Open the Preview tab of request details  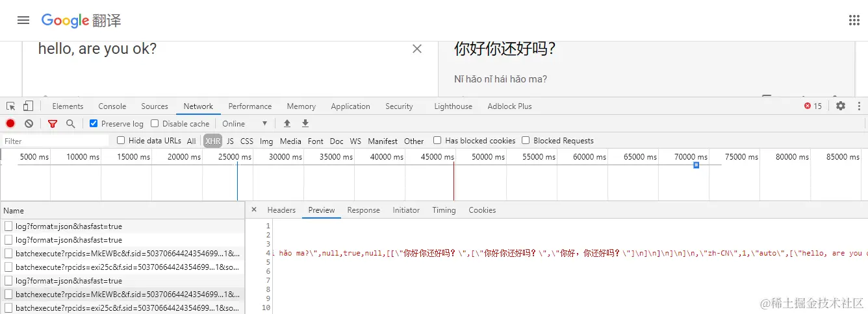[x=322, y=210]
